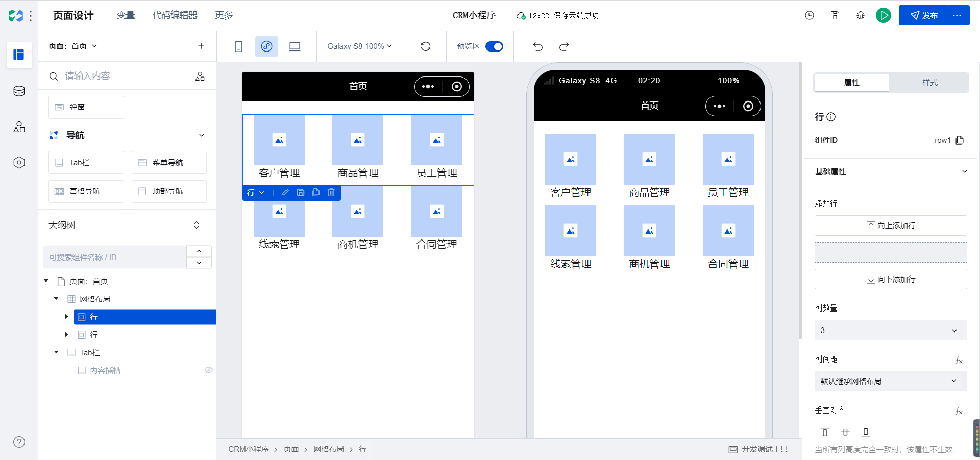Select the mini program device view
Viewport: 980px width, 460px height.
point(266,46)
